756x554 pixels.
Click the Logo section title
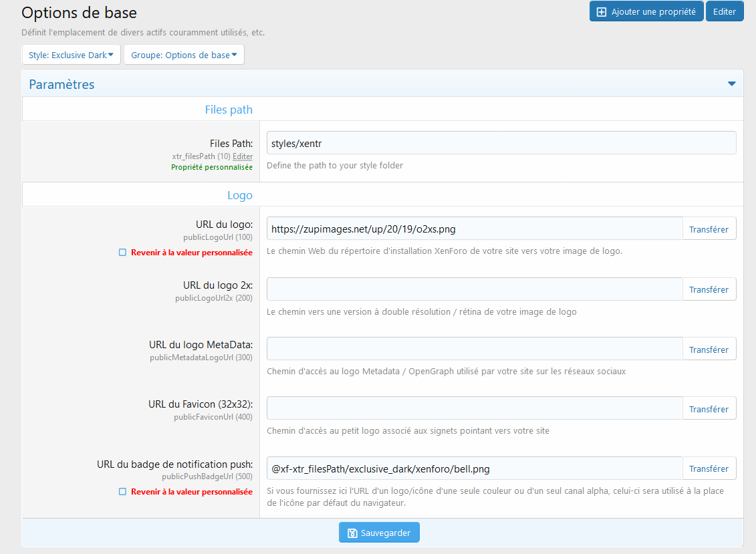239,195
